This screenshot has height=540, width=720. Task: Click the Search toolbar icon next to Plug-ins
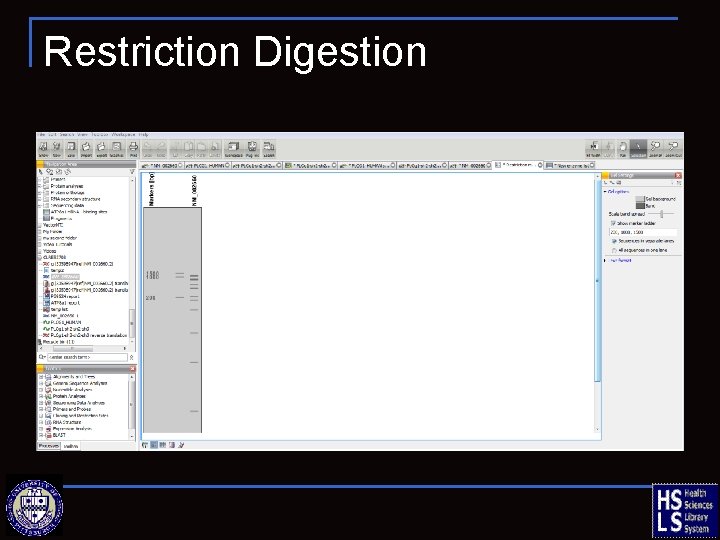click(269, 149)
